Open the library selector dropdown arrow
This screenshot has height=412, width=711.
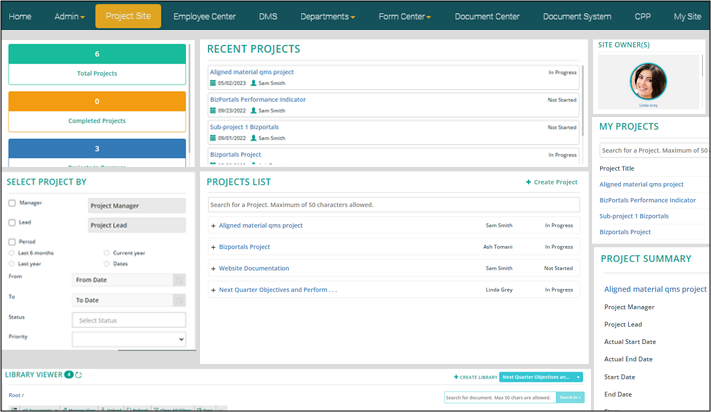click(x=578, y=377)
